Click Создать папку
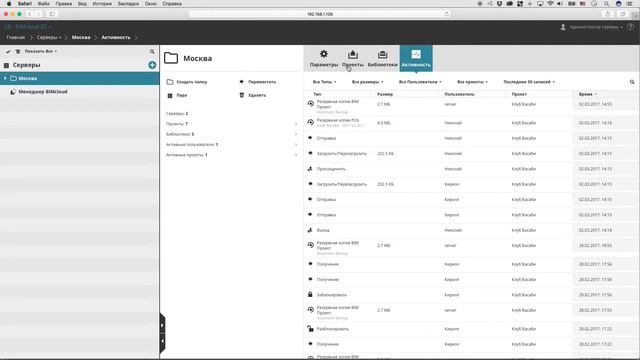Viewport: 640px width, 360px height. (187, 82)
